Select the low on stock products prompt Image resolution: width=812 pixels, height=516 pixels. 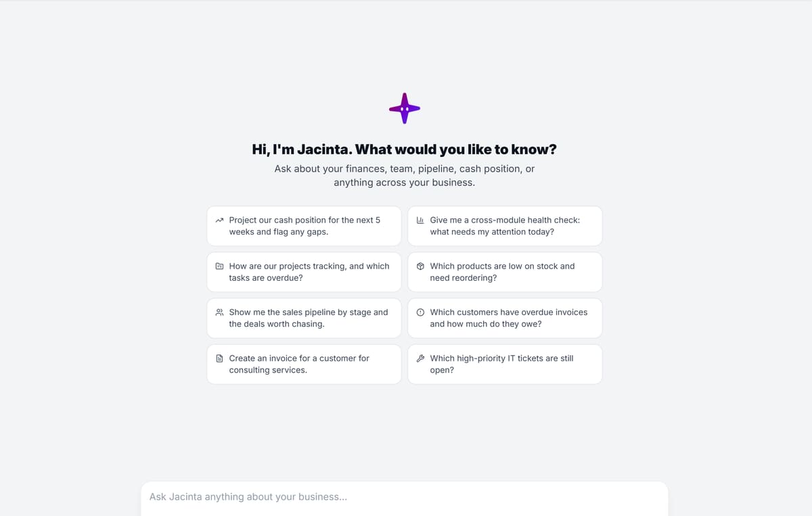505,272
